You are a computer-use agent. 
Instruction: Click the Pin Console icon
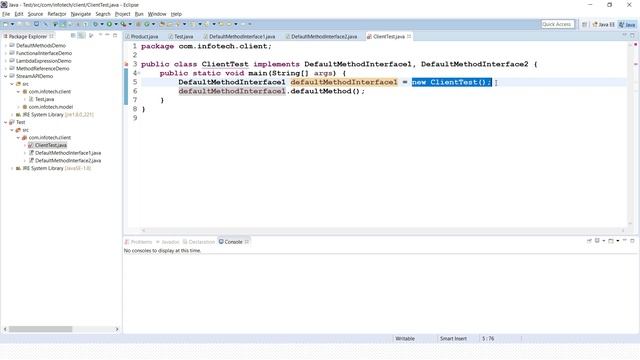(589, 241)
